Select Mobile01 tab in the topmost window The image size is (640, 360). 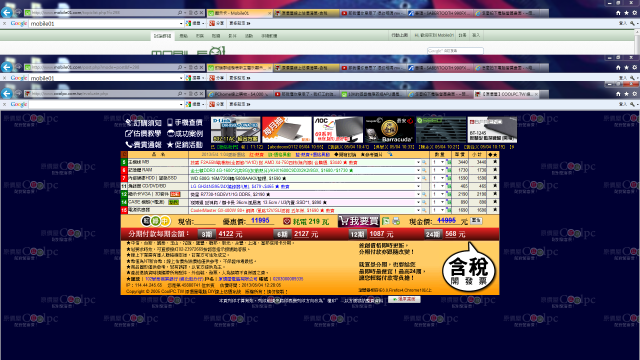[239, 13]
